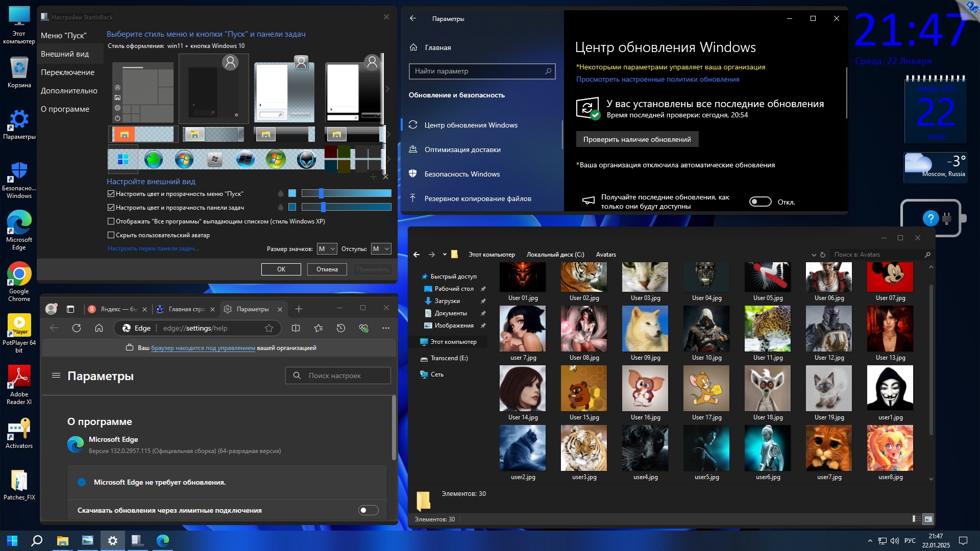Viewport: 980px width, 551px height.
Task: Adjust the Start menu transparency slider
Action: pyautogui.click(x=321, y=193)
